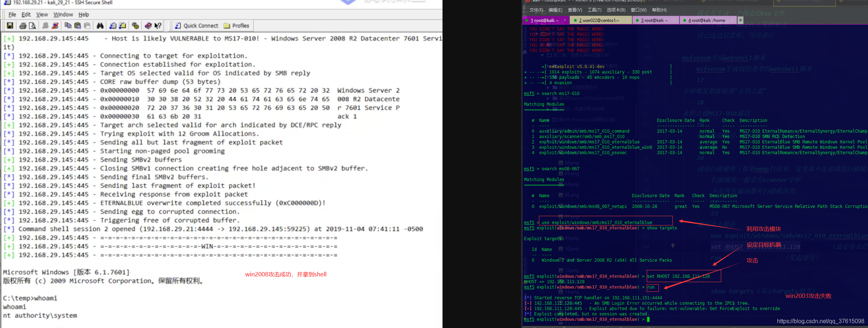Click the Disconnect icon with red slash
The width and height of the screenshot is (868, 328).
tap(55, 25)
